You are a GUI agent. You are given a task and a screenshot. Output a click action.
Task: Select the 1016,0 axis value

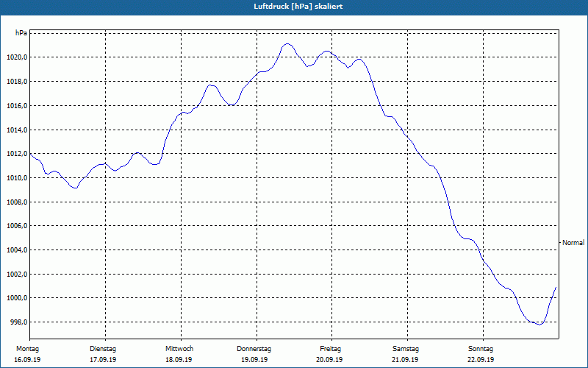point(17,105)
